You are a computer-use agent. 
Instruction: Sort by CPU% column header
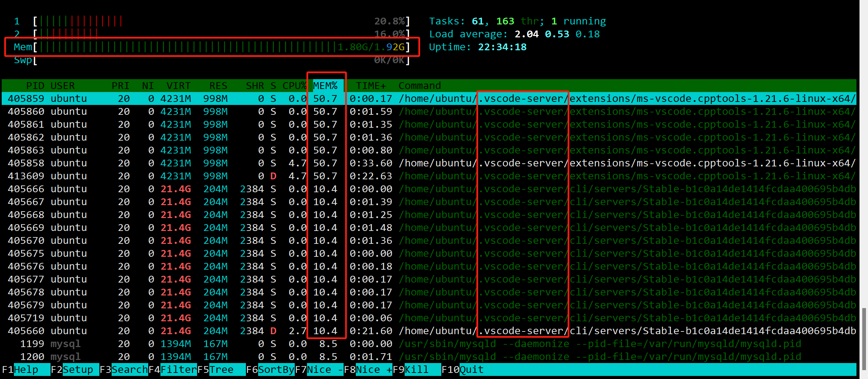pos(294,86)
